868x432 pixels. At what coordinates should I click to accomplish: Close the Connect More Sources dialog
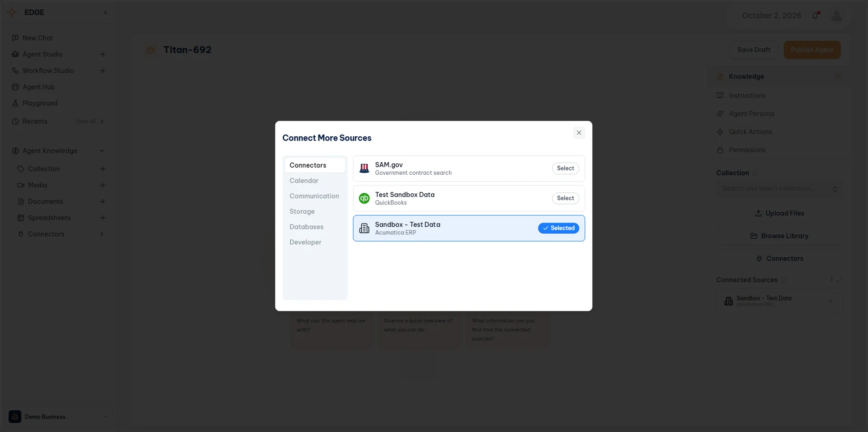(579, 133)
